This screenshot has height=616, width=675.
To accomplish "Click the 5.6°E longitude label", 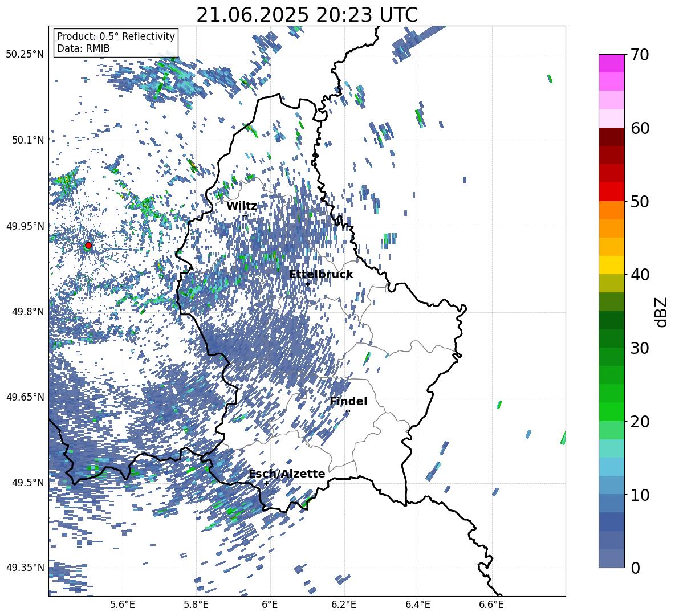I will pyautogui.click(x=123, y=605).
